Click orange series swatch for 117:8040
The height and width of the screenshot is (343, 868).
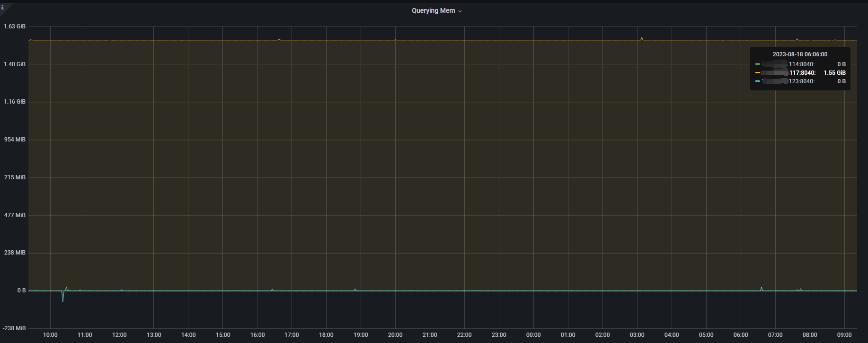[x=758, y=73]
